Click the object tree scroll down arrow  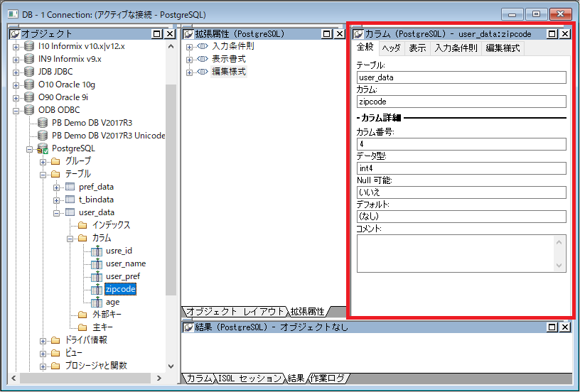[171, 366]
